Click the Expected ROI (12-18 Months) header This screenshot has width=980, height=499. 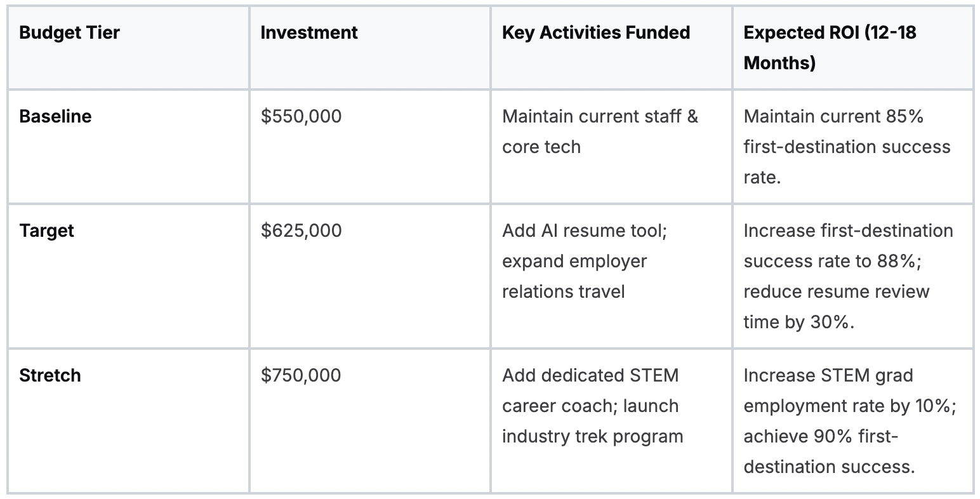pos(830,48)
